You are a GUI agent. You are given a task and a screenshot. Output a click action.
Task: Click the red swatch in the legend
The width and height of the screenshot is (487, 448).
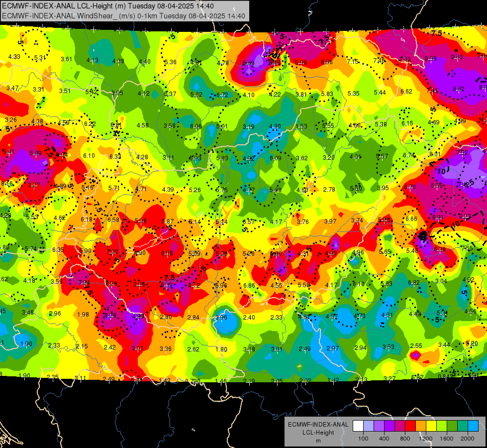pyautogui.click(x=410, y=426)
